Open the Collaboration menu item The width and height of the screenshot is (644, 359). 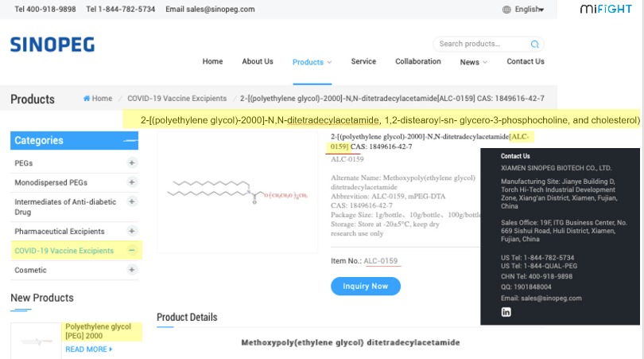[x=417, y=61]
